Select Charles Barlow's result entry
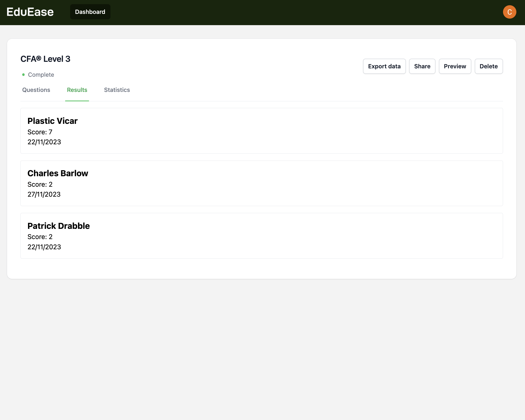The width and height of the screenshot is (525, 420). (x=262, y=183)
